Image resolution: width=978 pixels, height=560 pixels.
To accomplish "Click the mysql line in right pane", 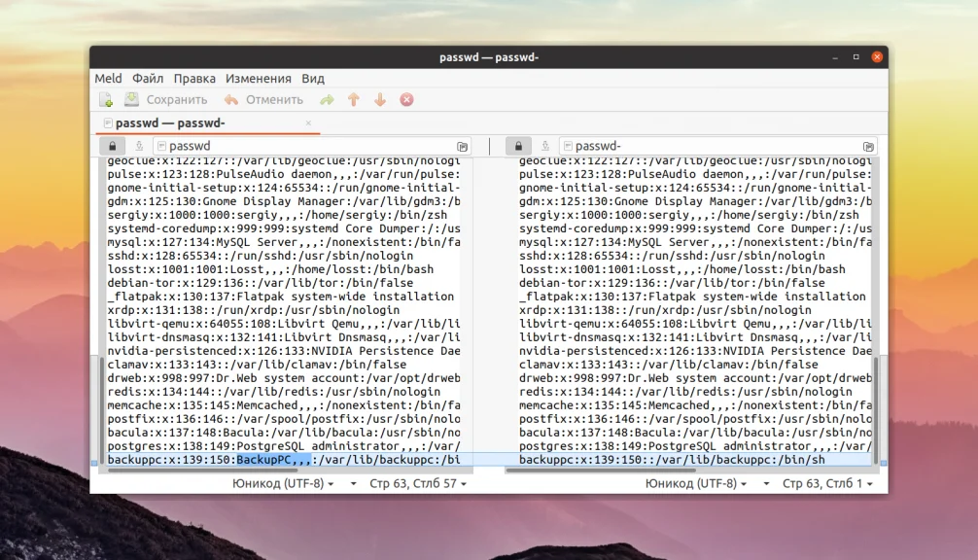I will coord(695,241).
